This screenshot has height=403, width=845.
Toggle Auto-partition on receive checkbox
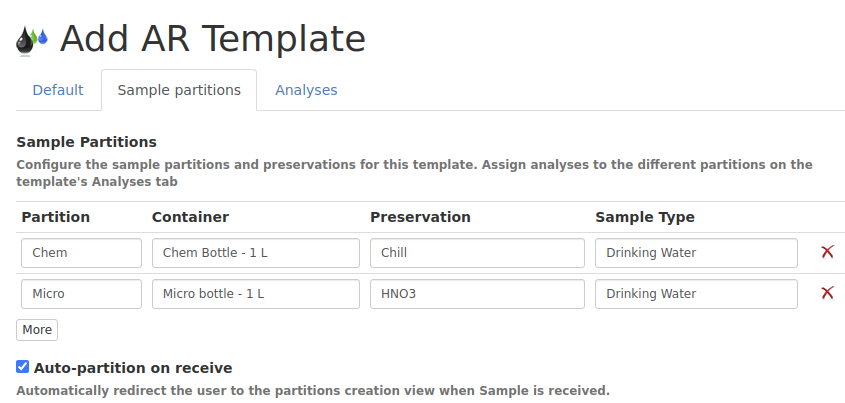pos(23,367)
